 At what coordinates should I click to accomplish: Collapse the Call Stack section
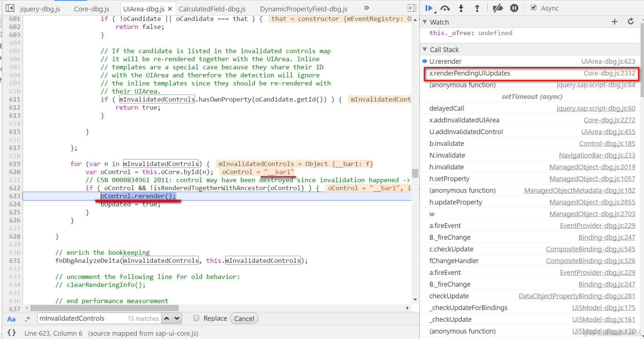click(425, 49)
